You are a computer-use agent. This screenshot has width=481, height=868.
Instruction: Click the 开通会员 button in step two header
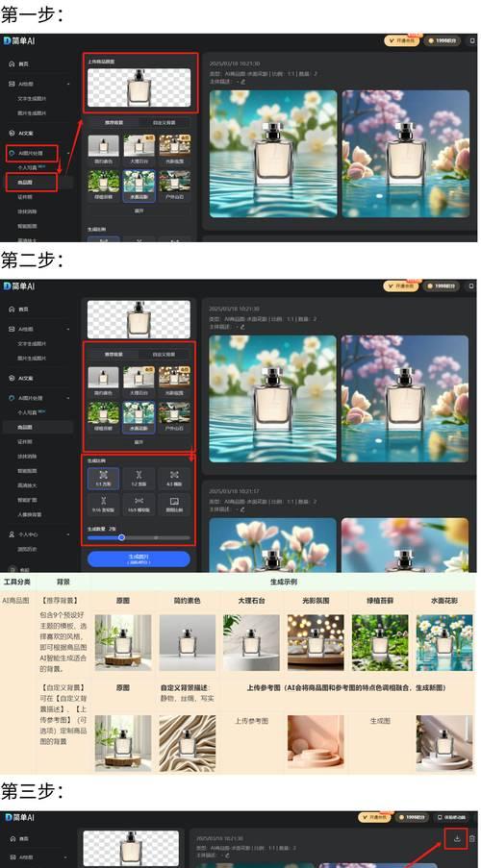[x=402, y=286]
